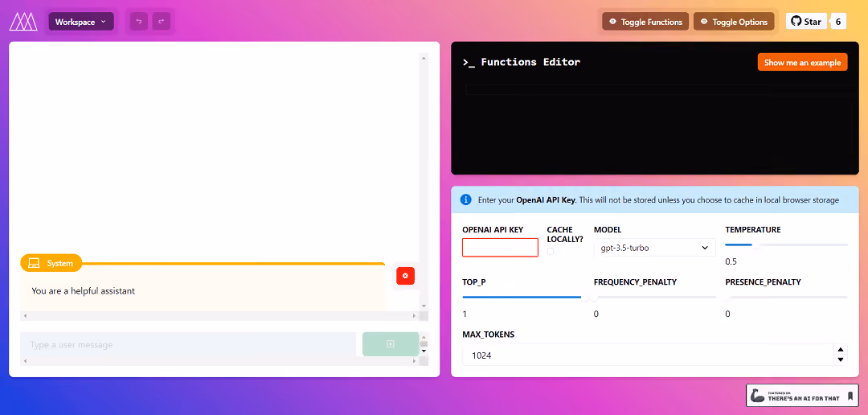Click Show me an example button
Image resolution: width=868 pixels, height=415 pixels.
tap(802, 62)
